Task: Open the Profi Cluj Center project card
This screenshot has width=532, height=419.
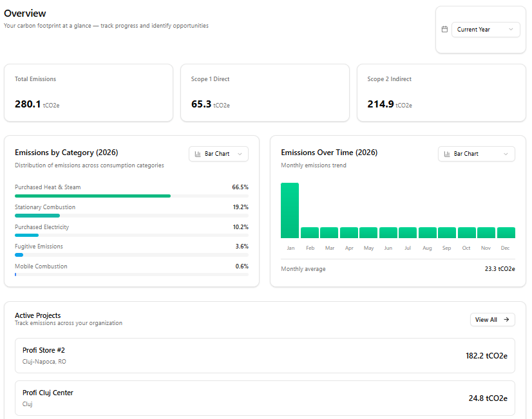Action: point(265,398)
